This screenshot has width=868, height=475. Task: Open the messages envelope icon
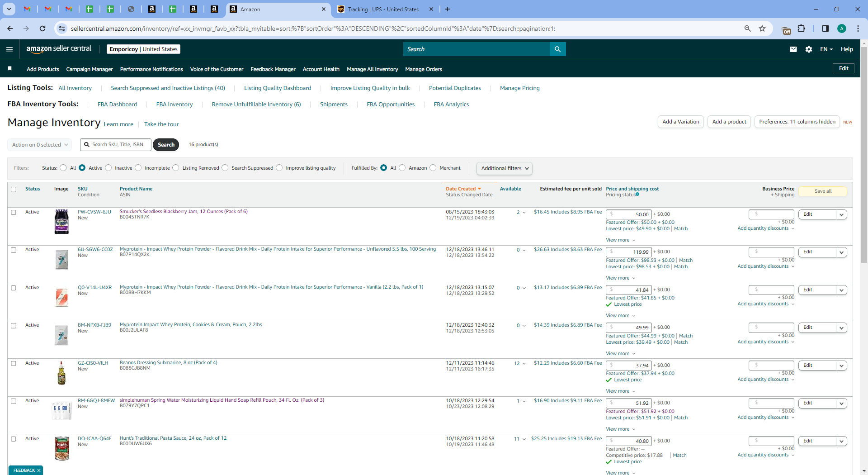(x=793, y=49)
